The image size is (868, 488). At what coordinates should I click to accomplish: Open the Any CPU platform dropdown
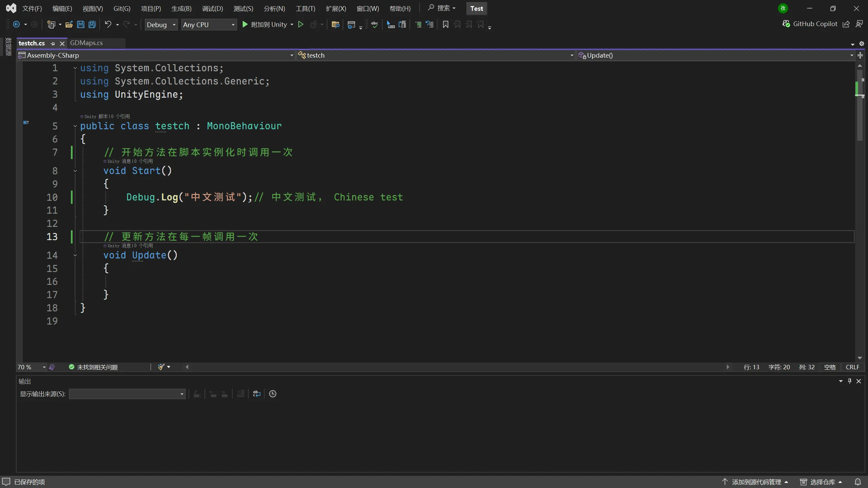[208, 24]
